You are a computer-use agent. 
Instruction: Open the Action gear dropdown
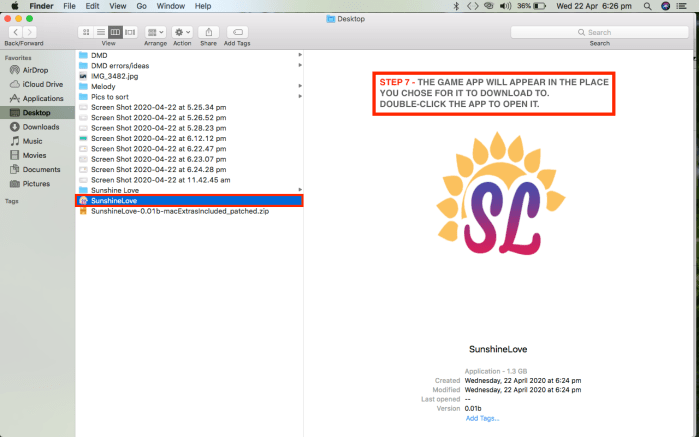[182, 32]
